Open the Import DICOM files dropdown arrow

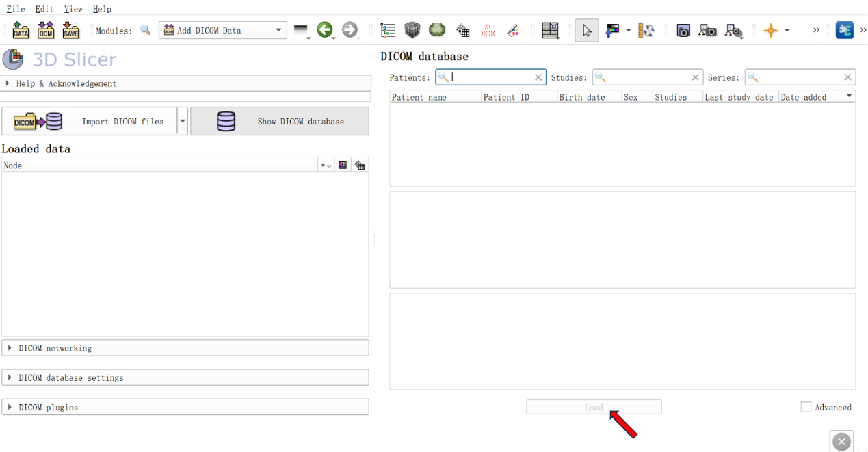[x=183, y=121]
